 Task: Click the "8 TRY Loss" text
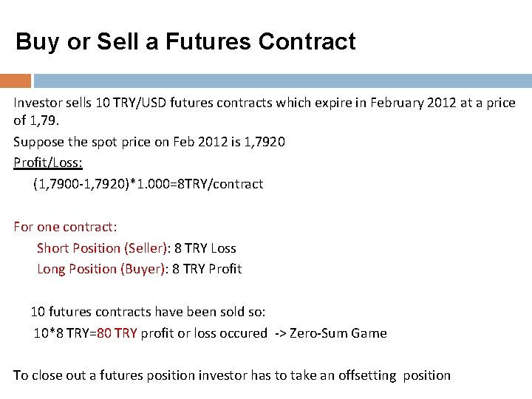pos(205,248)
